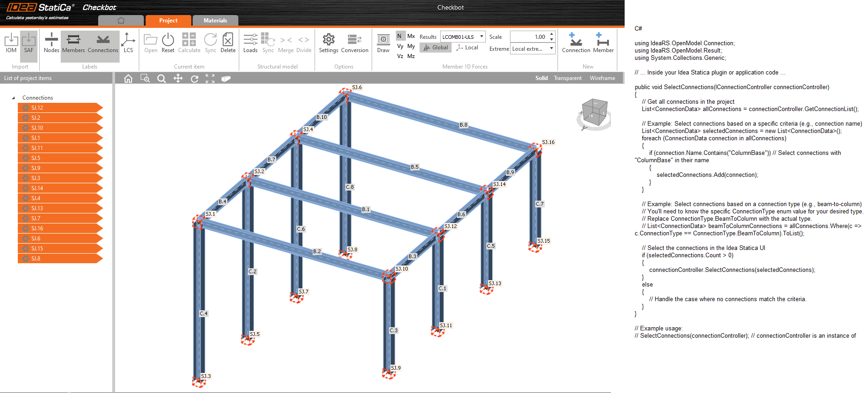Image resolution: width=868 pixels, height=393 pixels.
Task: Collapse the Connections tree
Action: pos(13,98)
